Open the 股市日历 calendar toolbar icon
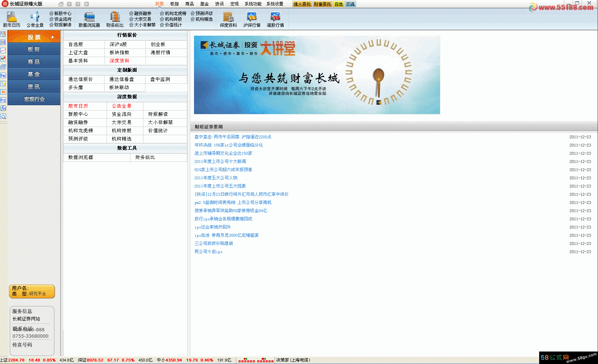598x364 pixels. coord(12,19)
